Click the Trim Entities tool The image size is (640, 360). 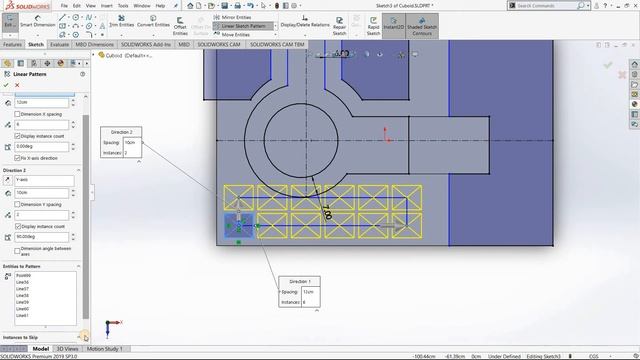pyautogui.click(x=122, y=21)
